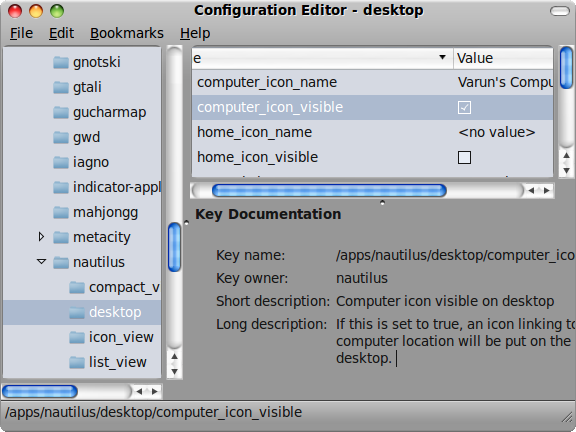The height and width of the screenshot is (432, 576).
Task: Select the icon_view subfolder label
Action: [x=121, y=337]
